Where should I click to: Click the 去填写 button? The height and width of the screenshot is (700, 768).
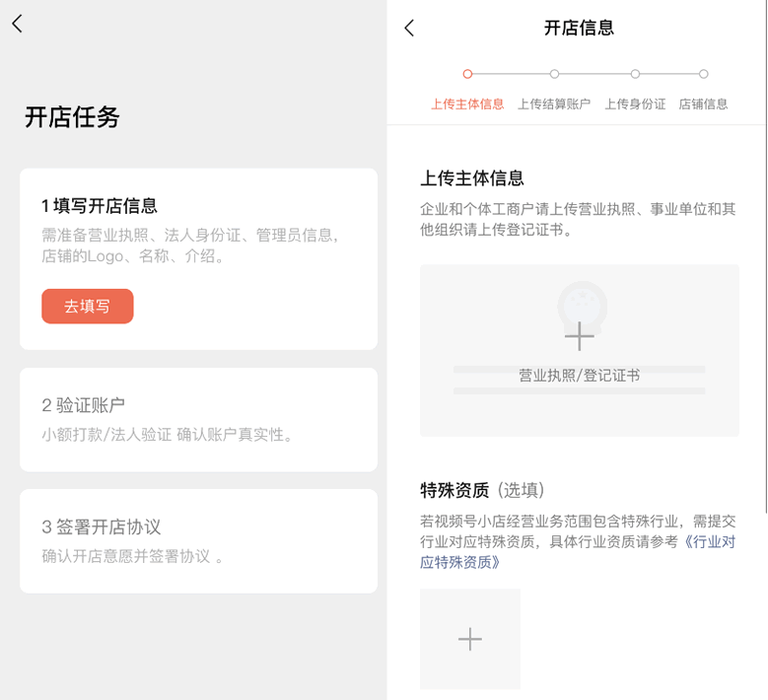tap(87, 307)
